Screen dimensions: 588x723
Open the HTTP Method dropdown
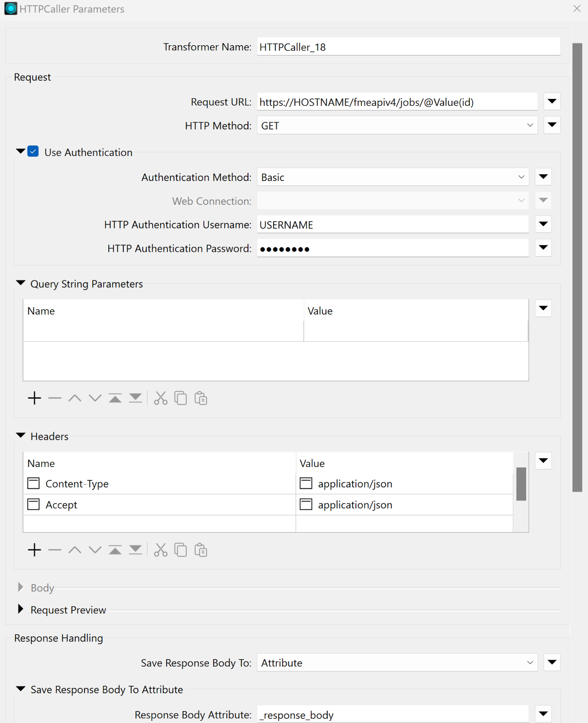point(397,126)
